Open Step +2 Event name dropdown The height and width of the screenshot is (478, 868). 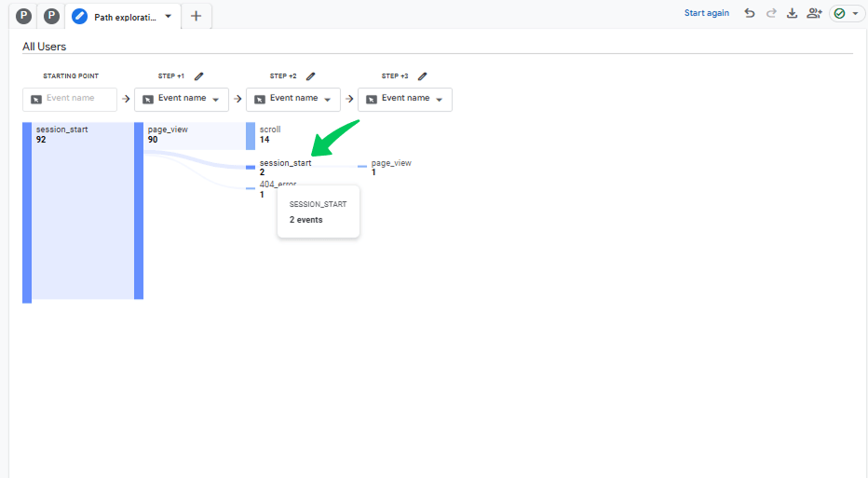[x=293, y=99]
